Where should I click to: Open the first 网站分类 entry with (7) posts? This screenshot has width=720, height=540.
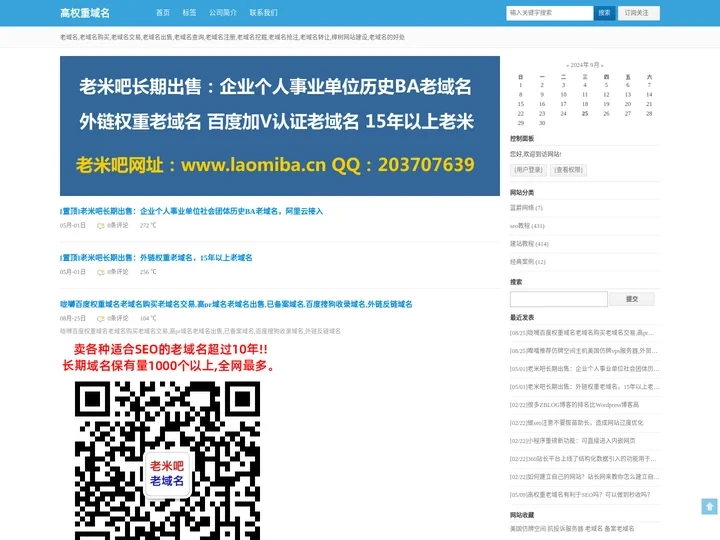pos(526,208)
